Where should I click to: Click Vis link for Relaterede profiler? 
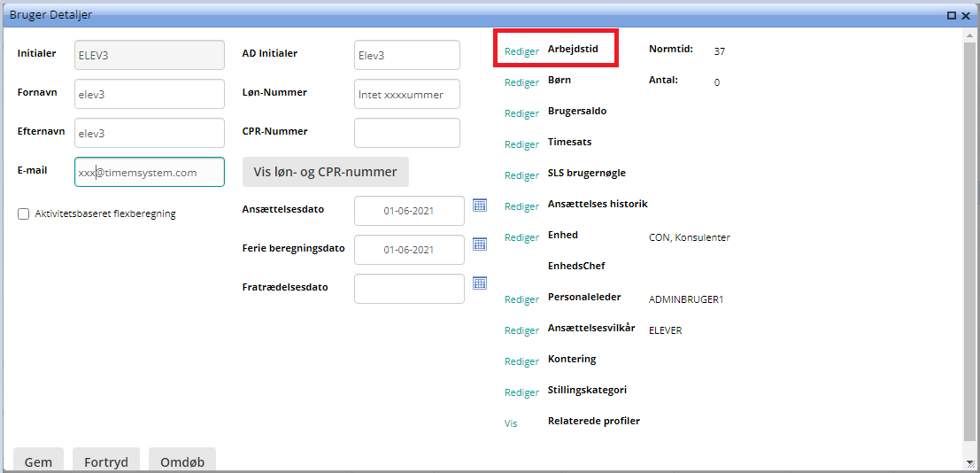coord(511,423)
